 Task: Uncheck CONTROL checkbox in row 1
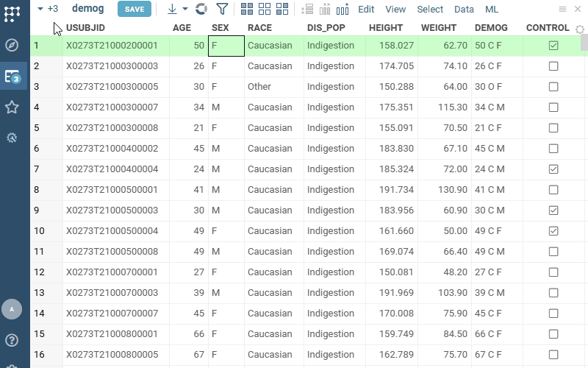[x=553, y=46]
